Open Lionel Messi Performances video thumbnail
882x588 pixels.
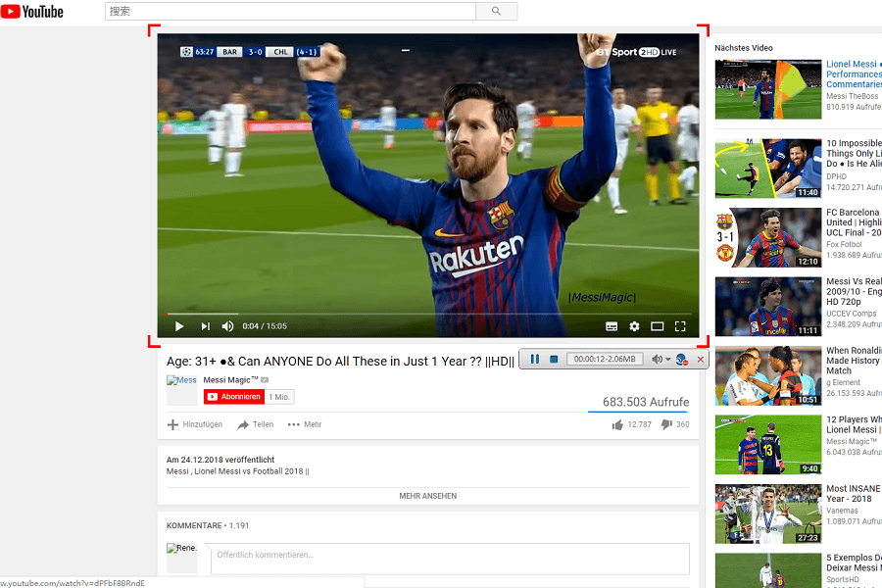(767, 89)
